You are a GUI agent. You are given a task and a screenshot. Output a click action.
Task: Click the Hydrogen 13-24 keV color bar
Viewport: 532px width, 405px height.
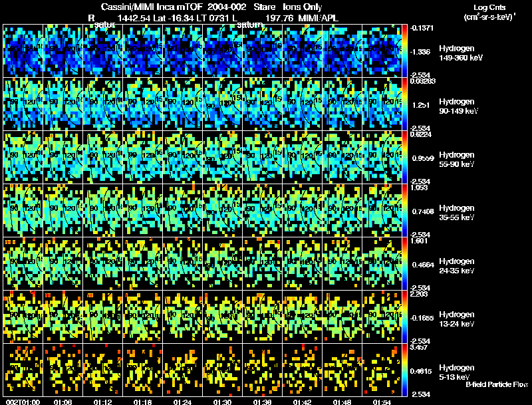coord(404,317)
